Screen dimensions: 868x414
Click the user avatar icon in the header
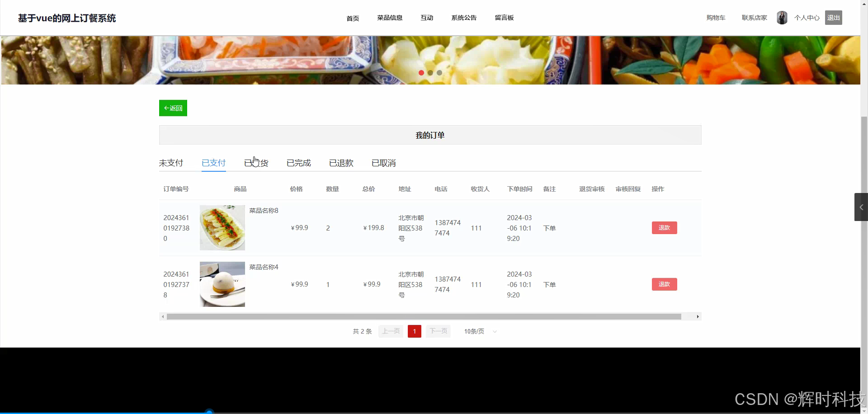click(782, 18)
